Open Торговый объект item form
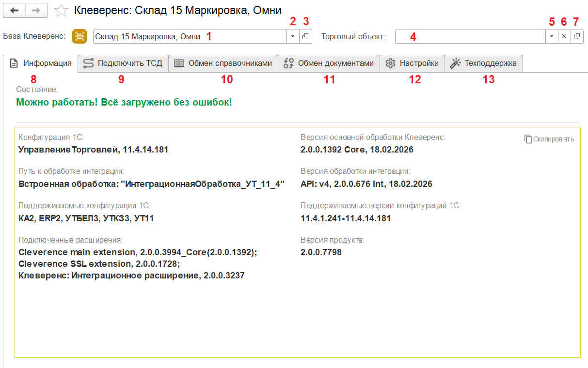 pos(577,36)
